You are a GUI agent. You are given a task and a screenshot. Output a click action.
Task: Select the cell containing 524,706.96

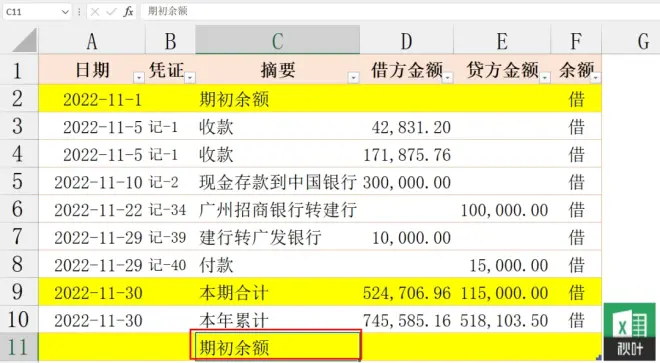click(x=407, y=293)
